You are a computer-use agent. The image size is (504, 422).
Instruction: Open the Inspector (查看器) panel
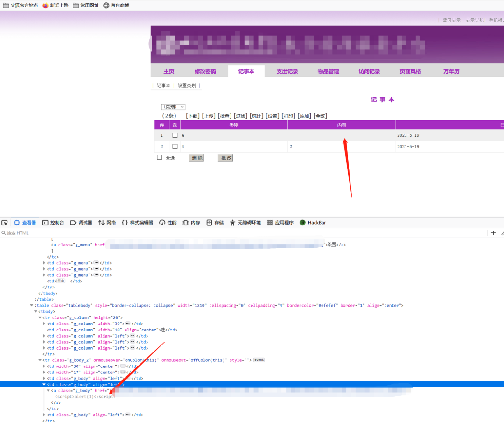[25, 223]
